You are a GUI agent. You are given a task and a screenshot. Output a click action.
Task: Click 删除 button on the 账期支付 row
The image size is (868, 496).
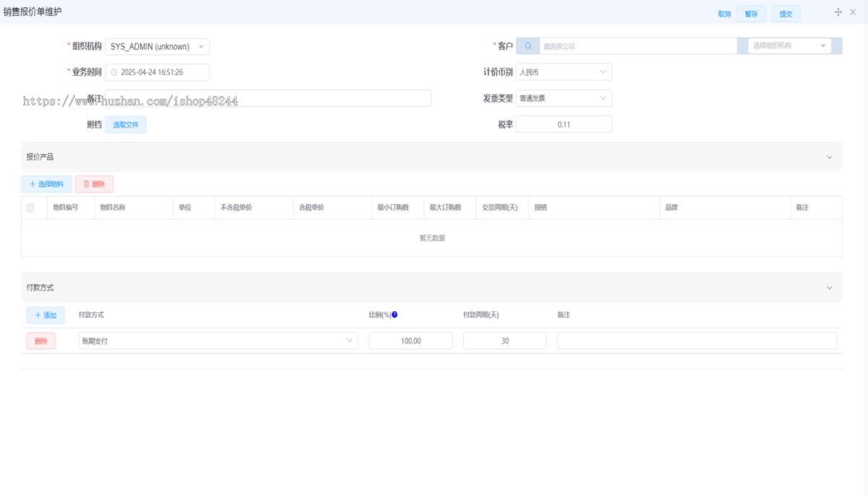click(x=41, y=341)
